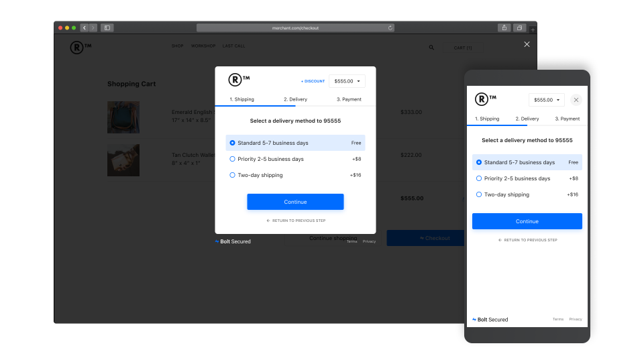This screenshot has height=362, width=644.
Task: Add a new browser tab with plus icon
Action: coord(533,29)
